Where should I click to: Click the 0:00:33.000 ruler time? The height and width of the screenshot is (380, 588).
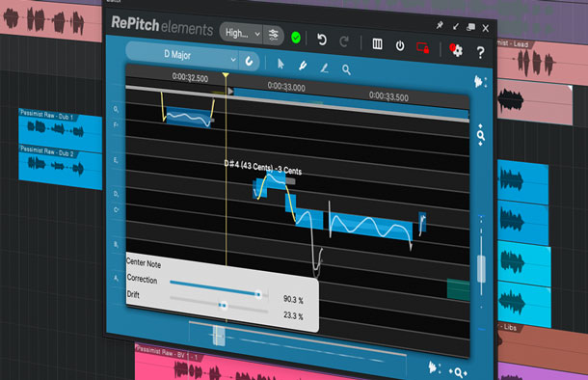pyautogui.click(x=286, y=87)
